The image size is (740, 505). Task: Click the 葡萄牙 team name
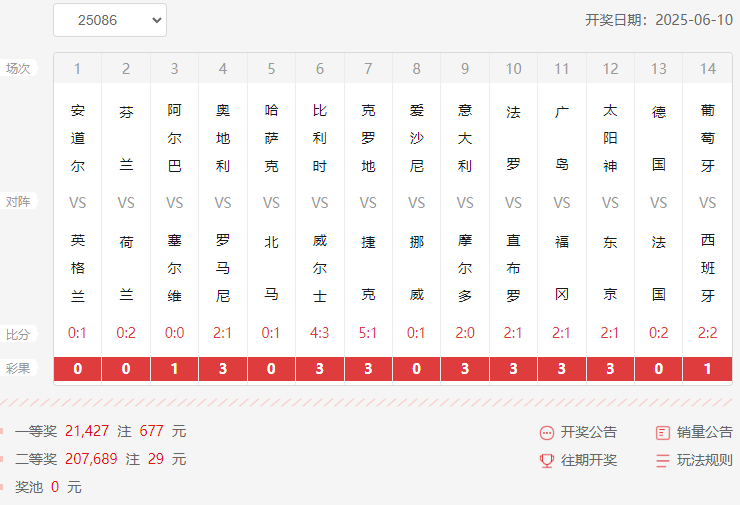(707, 138)
